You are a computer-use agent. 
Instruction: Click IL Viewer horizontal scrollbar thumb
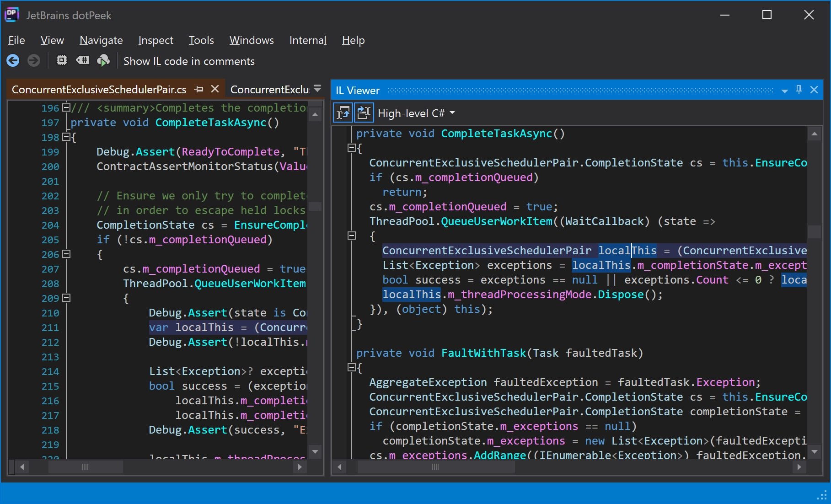tap(436, 467)
